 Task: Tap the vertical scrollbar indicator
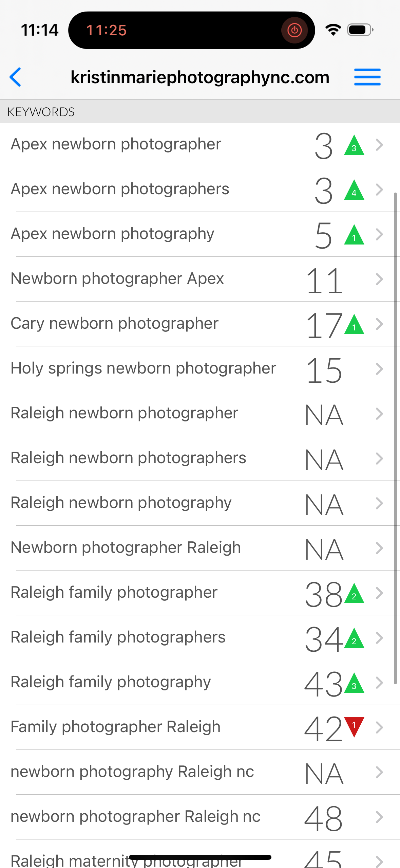395,438
